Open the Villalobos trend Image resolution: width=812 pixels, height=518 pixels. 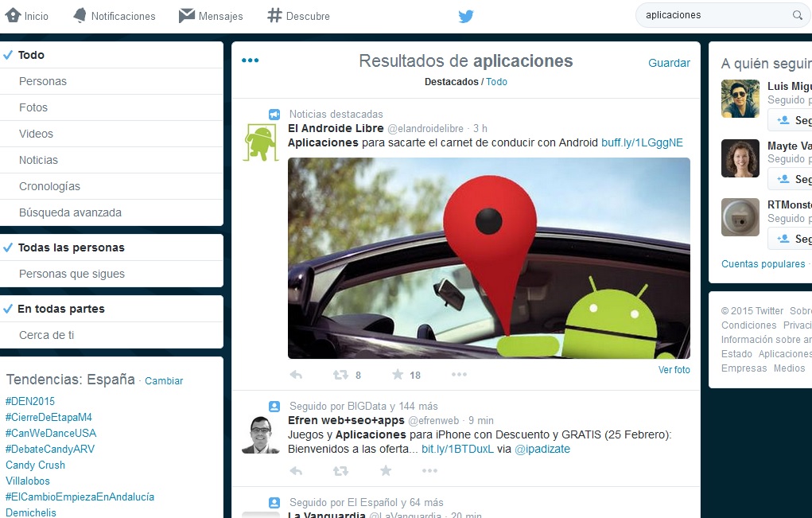tap(28, 481)
